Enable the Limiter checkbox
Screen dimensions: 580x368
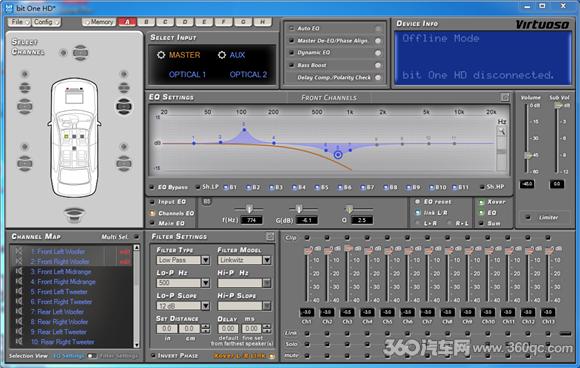528,217
